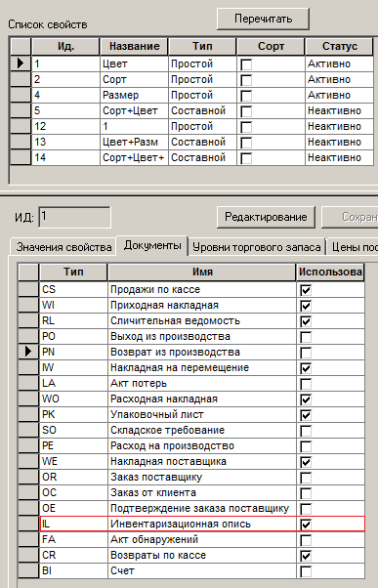Screen dimensions: 378x588
Task: Select the Продажи по кассе document name
Action: coord(202,289)
